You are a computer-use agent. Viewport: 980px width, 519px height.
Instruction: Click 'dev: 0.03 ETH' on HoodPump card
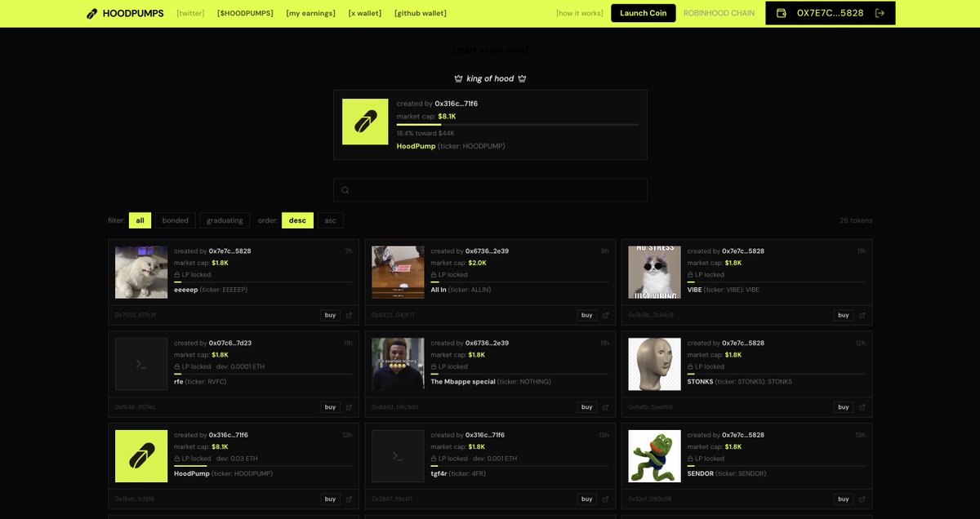coord(237,459)
